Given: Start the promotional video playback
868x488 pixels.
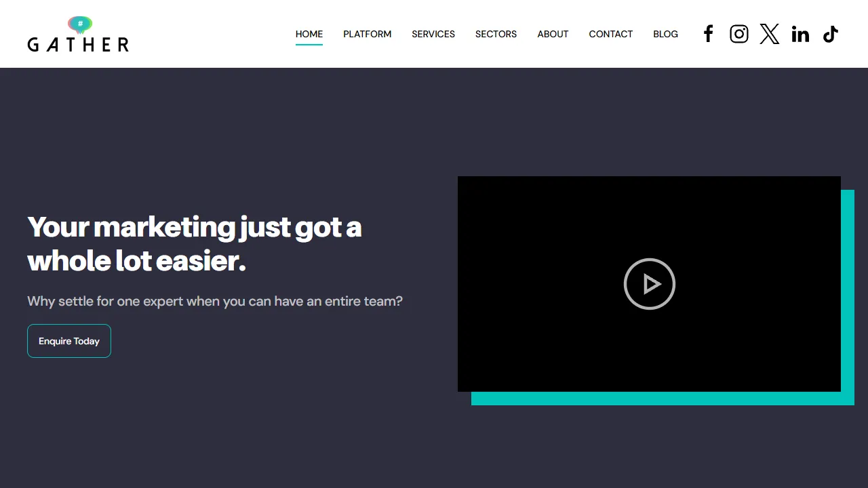Looking at the screenshot, I should click(649, 284).
